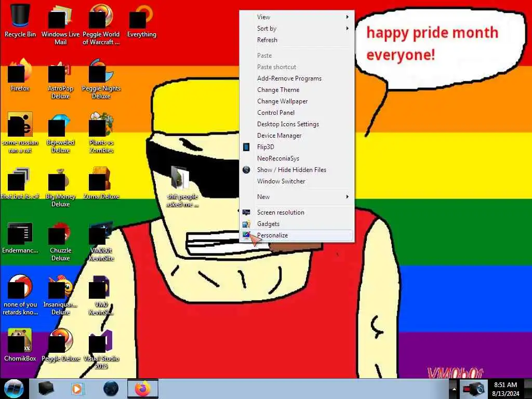Expand the Sort by submenu
532x399 pixels.
point(297,29)
